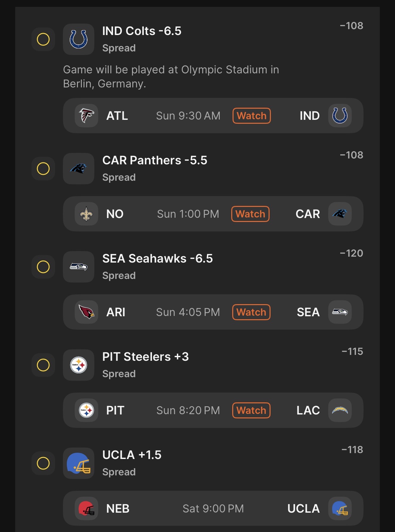This screenshot has height=532, width=395.
Task: Select the CAR Panthers -5.5 pick circle
Action: pyautogui.click(x=43, y=169)
